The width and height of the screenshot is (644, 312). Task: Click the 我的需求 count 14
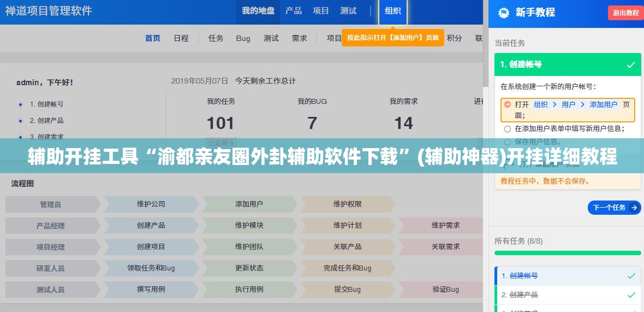(403, 123)
